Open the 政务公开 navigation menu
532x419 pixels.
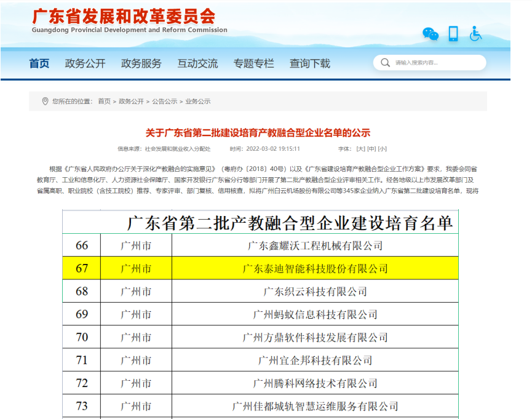coord(85,63)
